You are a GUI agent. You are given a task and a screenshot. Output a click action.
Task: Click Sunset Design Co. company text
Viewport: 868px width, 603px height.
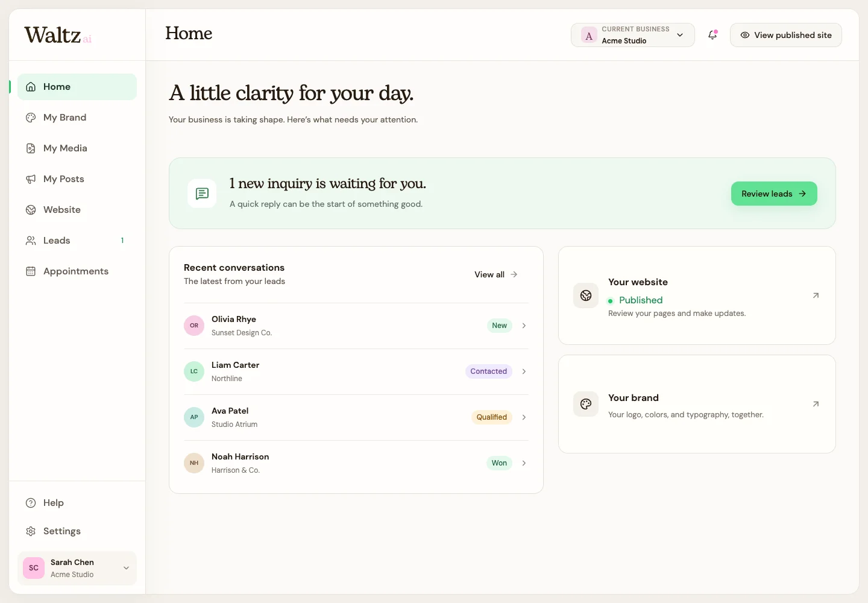click(x=242, y=333)
